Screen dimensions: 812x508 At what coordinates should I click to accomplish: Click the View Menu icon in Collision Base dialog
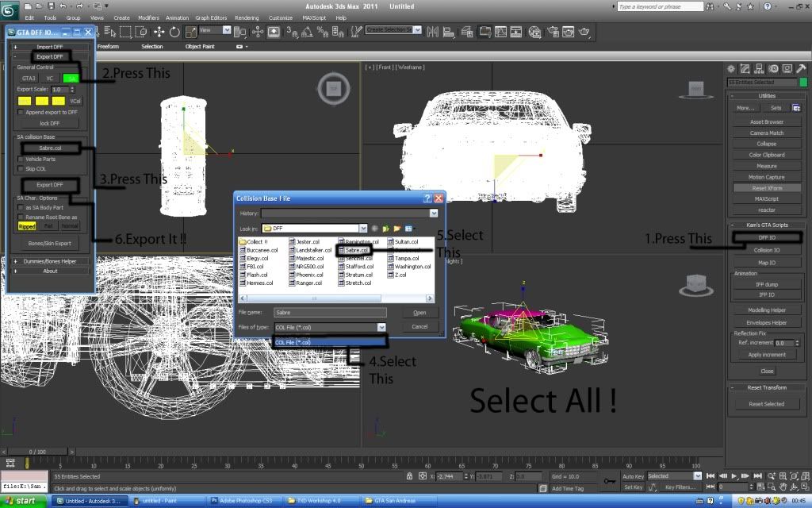coord(410,228)
